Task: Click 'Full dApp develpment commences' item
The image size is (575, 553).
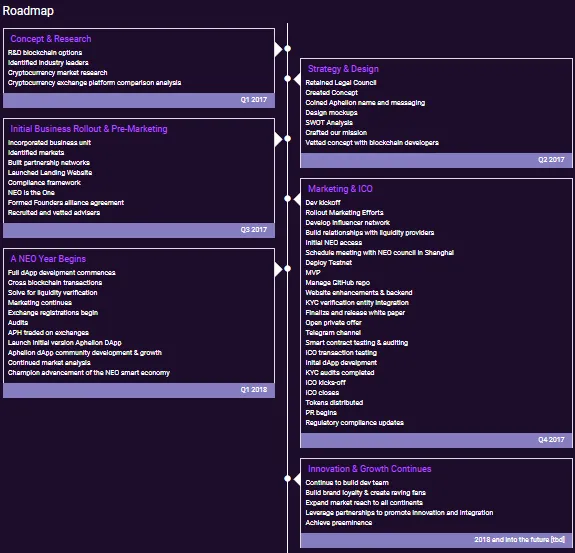Action: click(62, 272)
